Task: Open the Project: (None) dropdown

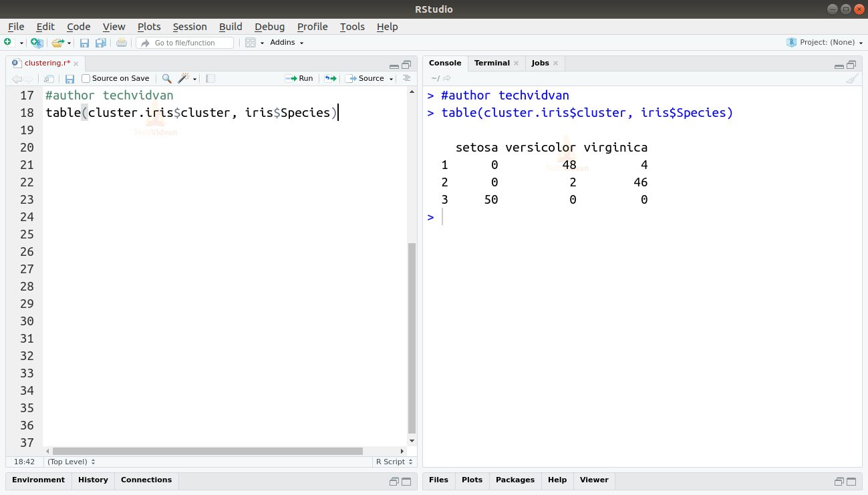Action: click(x=825, y=42)
